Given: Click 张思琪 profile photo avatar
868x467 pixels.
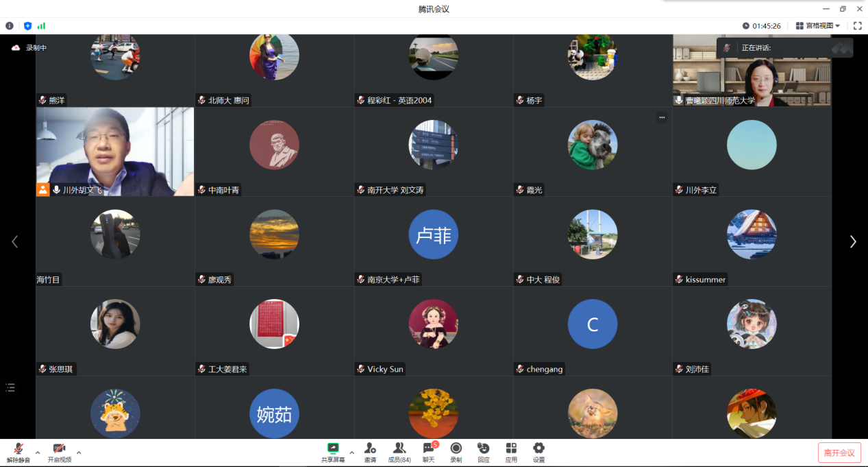Looking at the screenshot, I should pos(115,324).
